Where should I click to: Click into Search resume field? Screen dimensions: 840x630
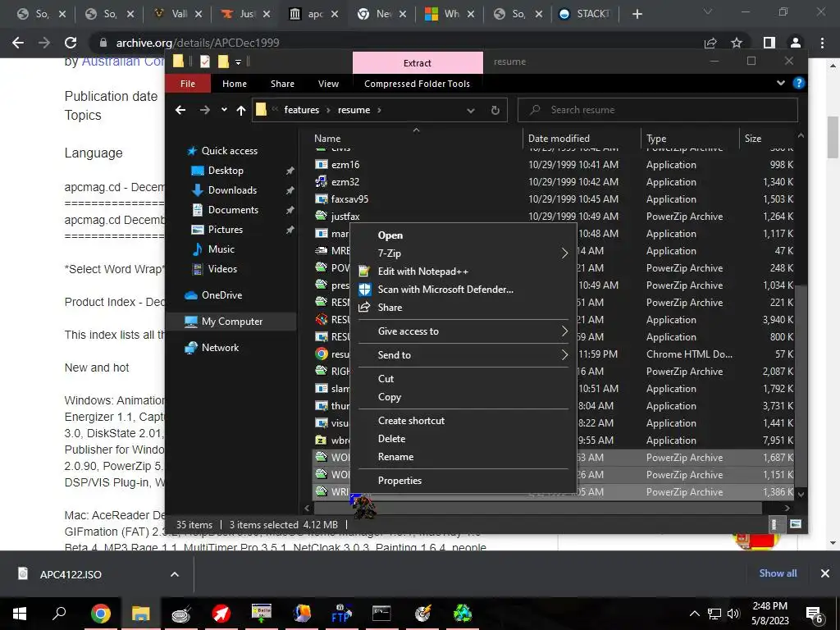[657, 110]
